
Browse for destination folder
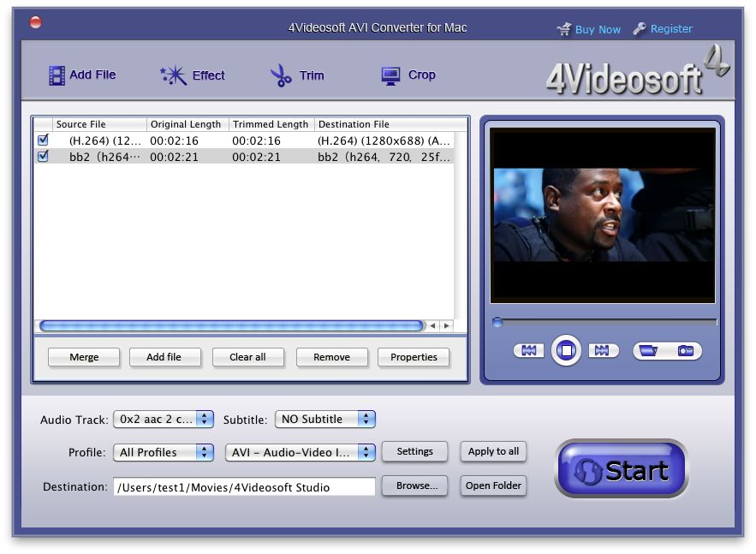pos(414,485)
